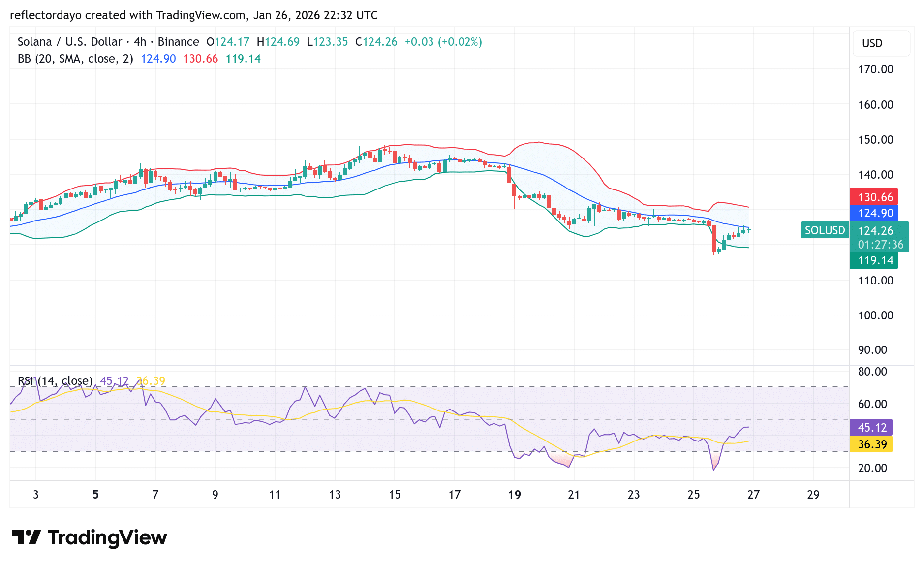The height and width of the screenshot is (567, 924).
Task: Click the green 119.14 value in BB legend
Action: tap(243, 58)
